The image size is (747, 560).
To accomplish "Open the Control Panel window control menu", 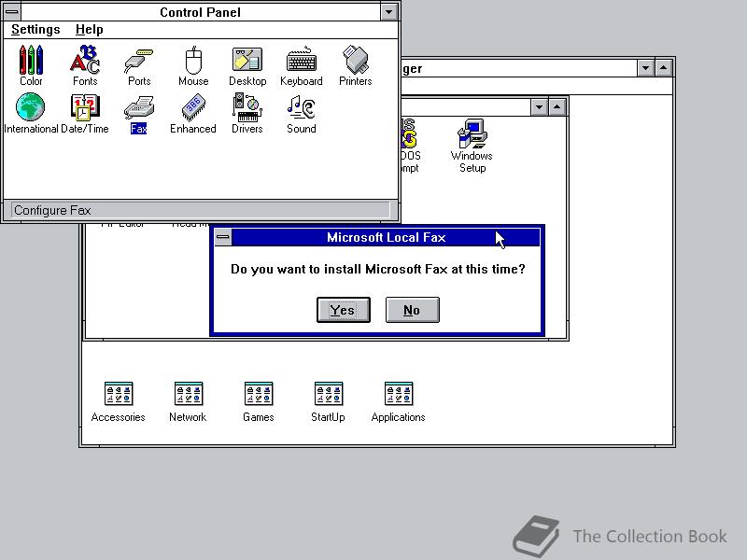I will pyautogui.click(x=12, y=12).
